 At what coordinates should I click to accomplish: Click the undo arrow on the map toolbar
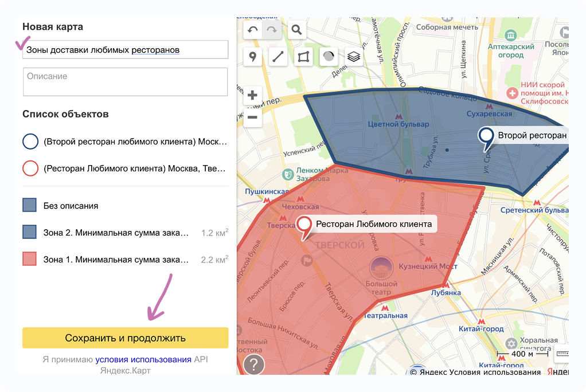(x=253, y=30)
